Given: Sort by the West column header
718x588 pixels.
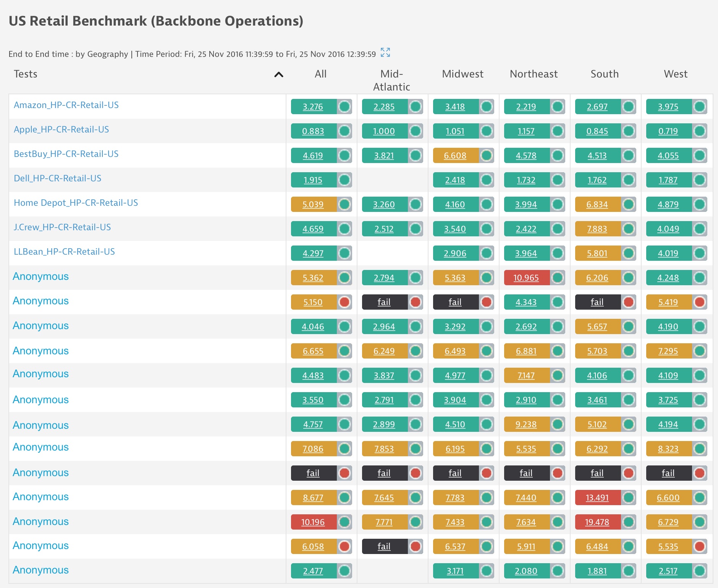Looking at the screenshot, I should [676, 74].
